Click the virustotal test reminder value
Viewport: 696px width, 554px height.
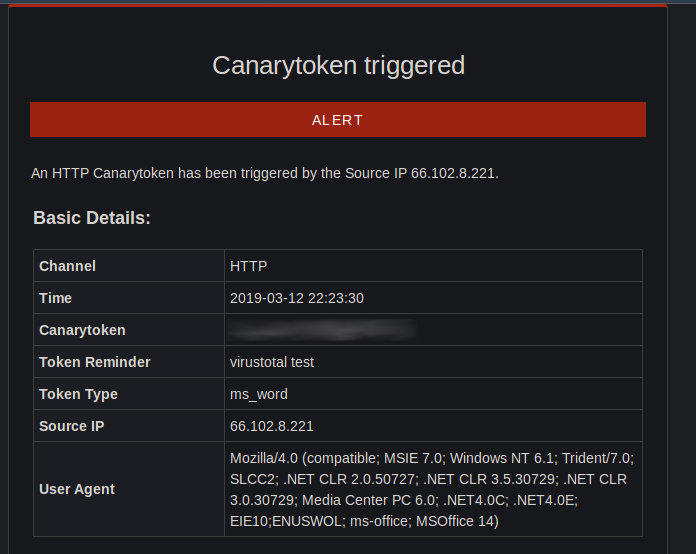[x=272, y=362]
